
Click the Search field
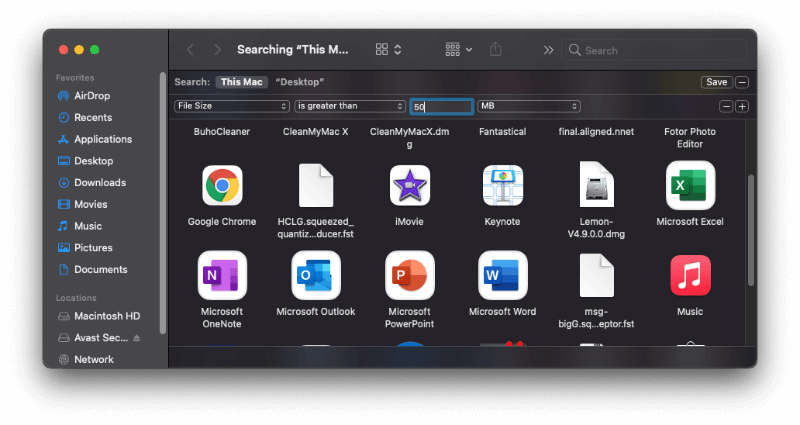tap(654, 50)
